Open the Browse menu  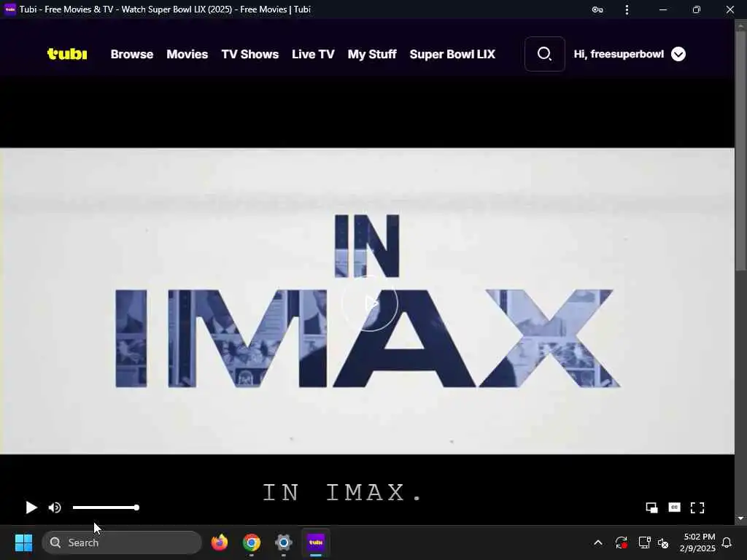coord(132,54)
